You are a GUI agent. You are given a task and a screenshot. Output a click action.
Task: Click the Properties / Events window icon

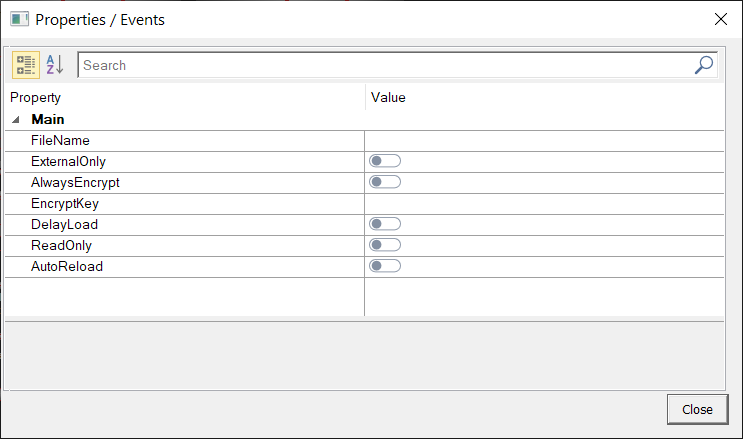(19, 19)
